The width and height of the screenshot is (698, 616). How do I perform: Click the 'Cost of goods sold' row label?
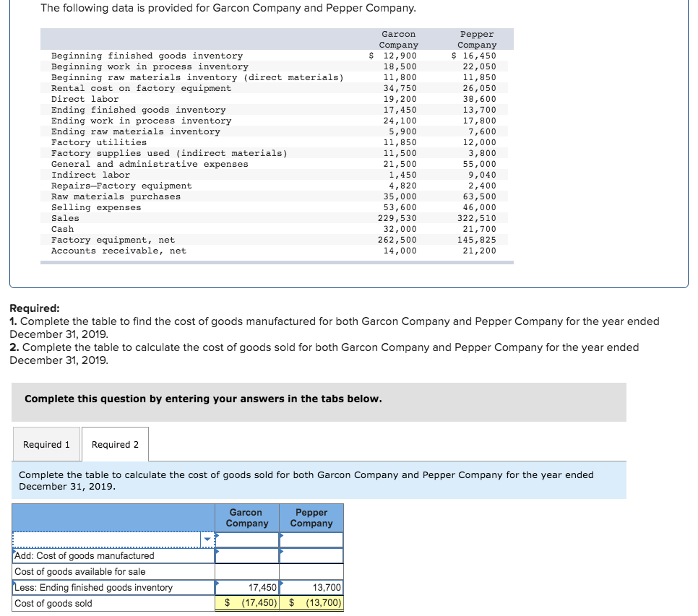pos(53,604)
